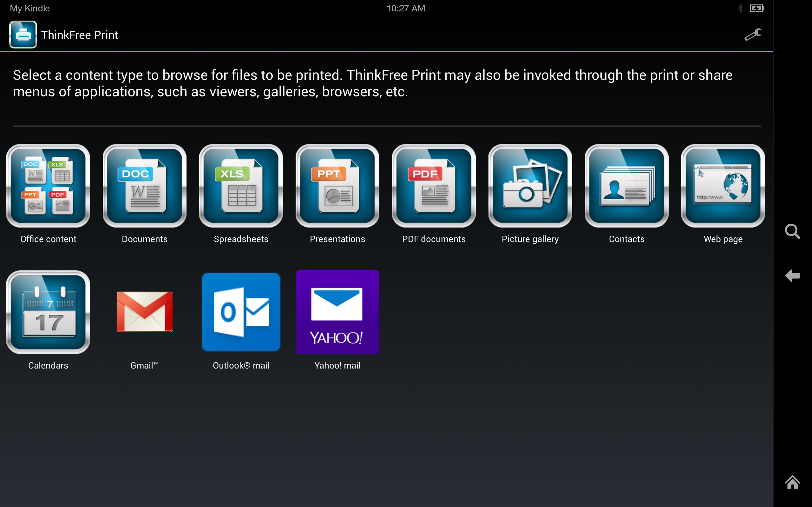Click My Kindle in the top bar
The width and height of the screenshot is (812, 507).
click(29, 8)
